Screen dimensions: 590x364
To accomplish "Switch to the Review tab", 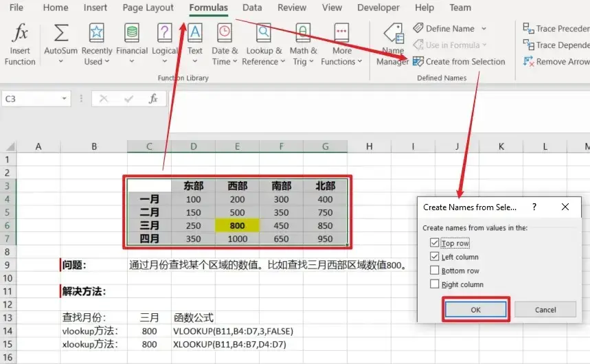I will pyautogui.click(x=292, y=8).
